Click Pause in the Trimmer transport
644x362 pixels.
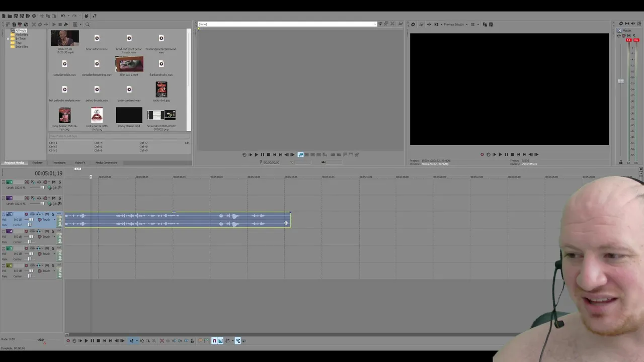262,154
